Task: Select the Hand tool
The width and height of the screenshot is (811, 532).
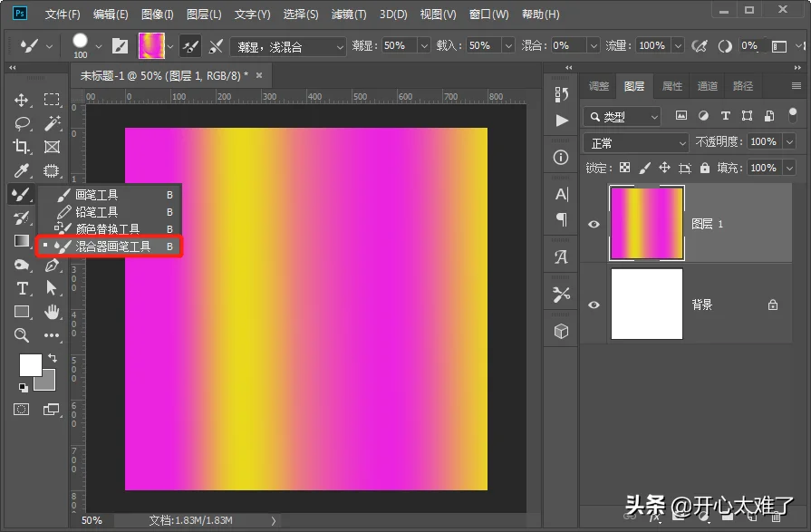Action: click(x=52, y=312)
